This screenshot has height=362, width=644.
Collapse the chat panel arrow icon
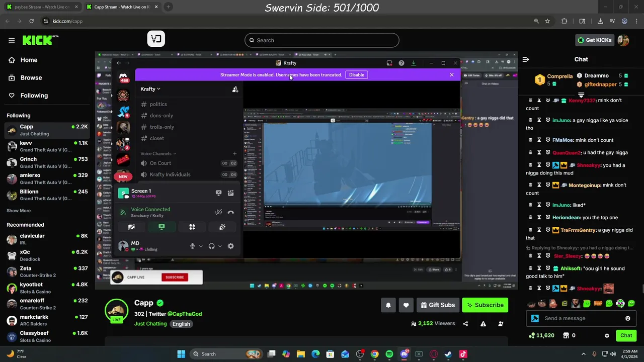pos(526,59)
